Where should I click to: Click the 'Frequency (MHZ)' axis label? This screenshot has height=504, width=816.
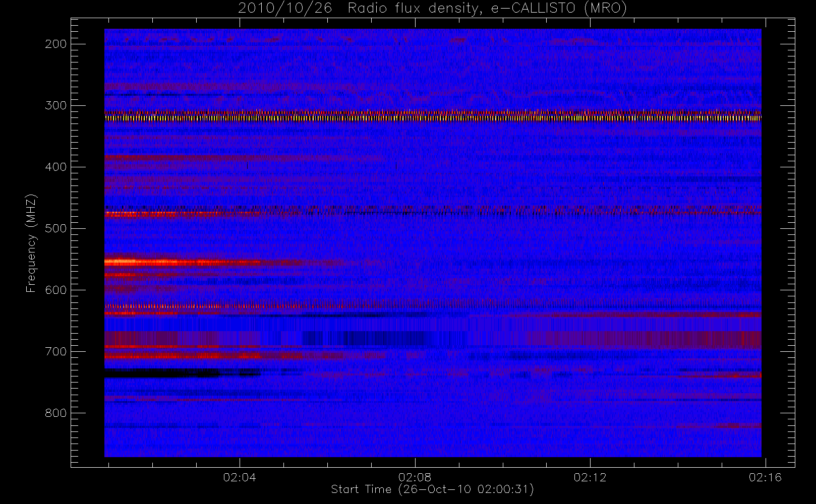[31, 243]
